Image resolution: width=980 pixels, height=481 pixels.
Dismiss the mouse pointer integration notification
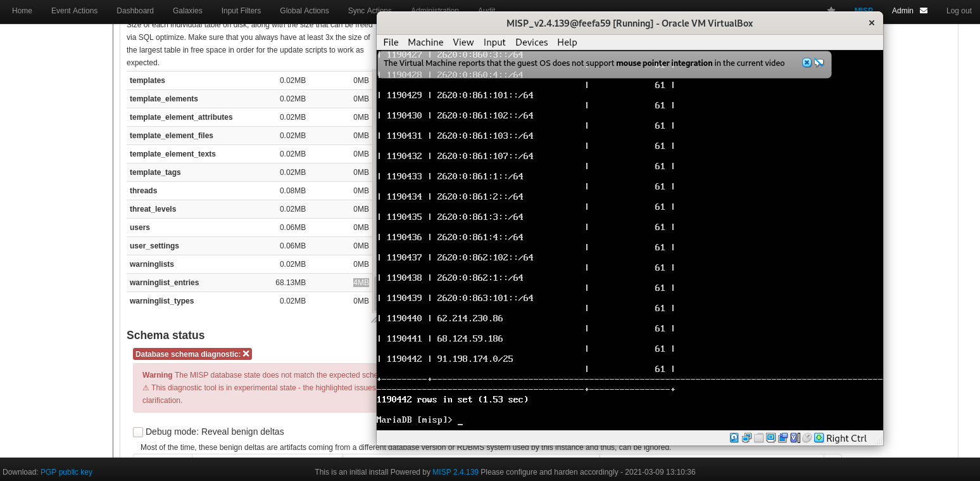coord(807,63)
